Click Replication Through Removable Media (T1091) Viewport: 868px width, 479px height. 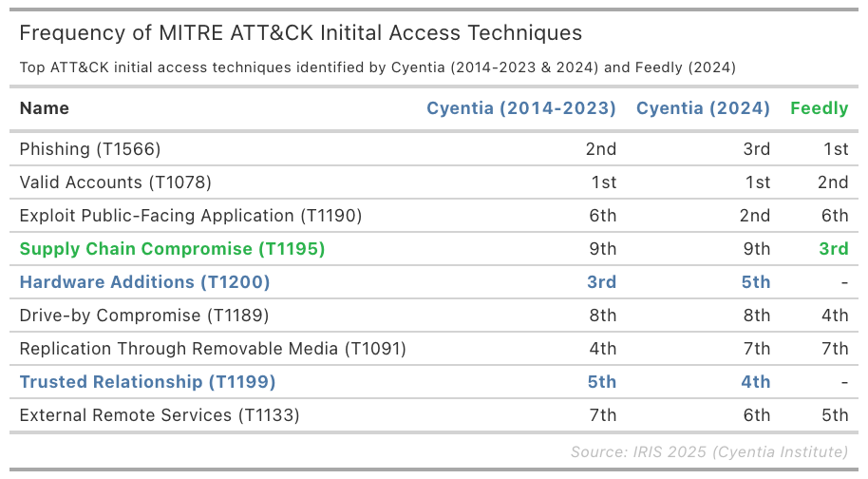[213, 349]
